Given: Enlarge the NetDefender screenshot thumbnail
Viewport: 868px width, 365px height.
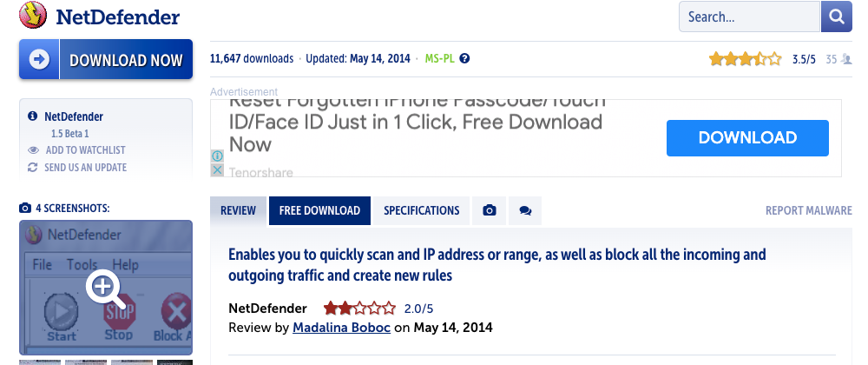Looking at the screenshot, I should coord(106,288).
